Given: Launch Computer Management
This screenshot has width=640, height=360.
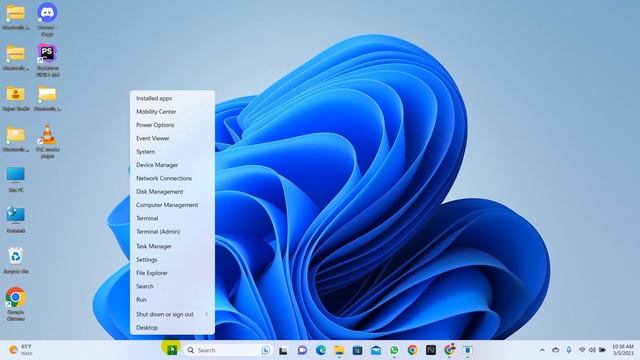Looking at the screenshot, I should pos(172,205).
